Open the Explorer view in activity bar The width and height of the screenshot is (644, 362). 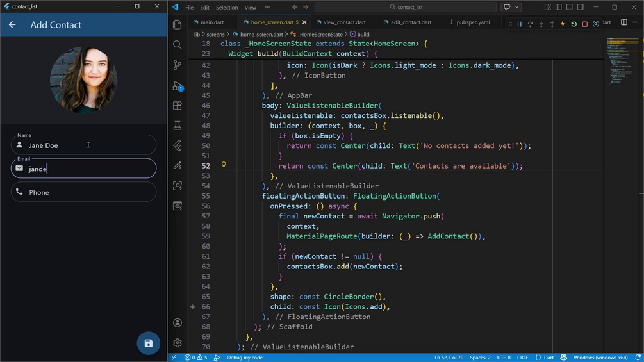(x=178, y=24)
